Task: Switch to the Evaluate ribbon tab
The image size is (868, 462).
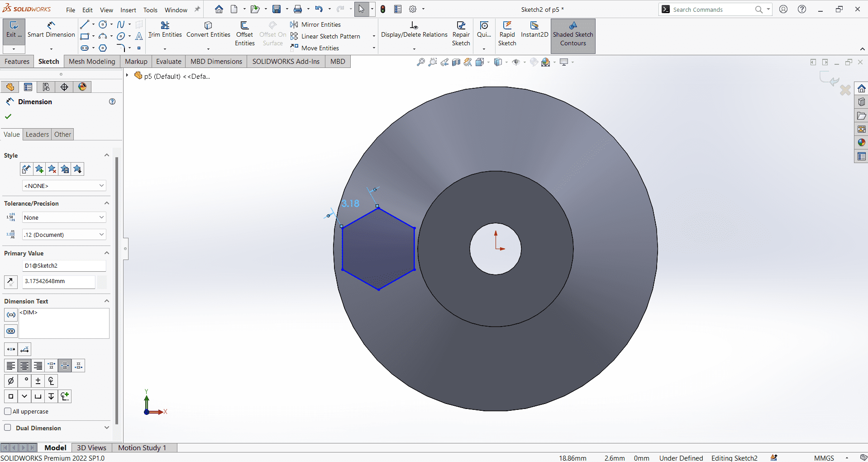Action: [169, 62]
